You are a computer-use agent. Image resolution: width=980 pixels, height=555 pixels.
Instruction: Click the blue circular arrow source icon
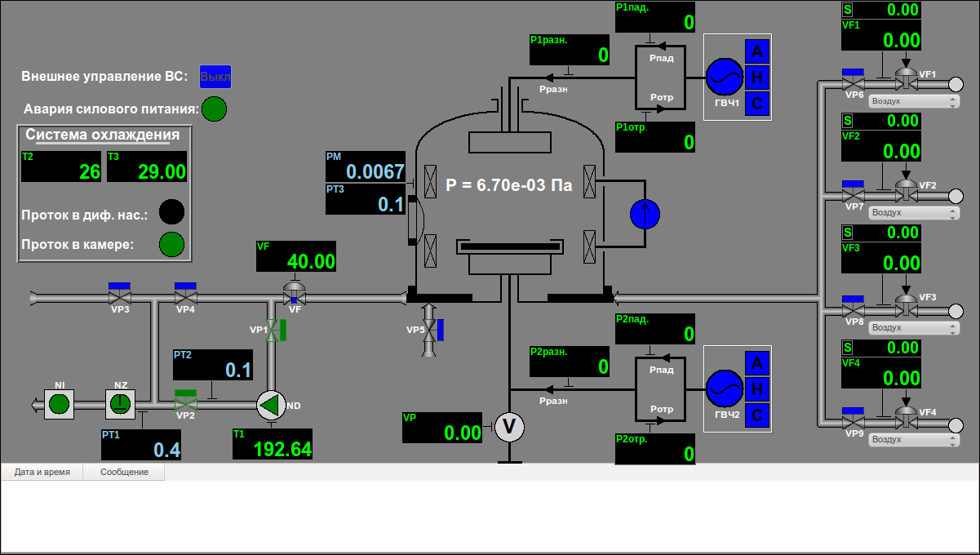[x=645, y=214]
